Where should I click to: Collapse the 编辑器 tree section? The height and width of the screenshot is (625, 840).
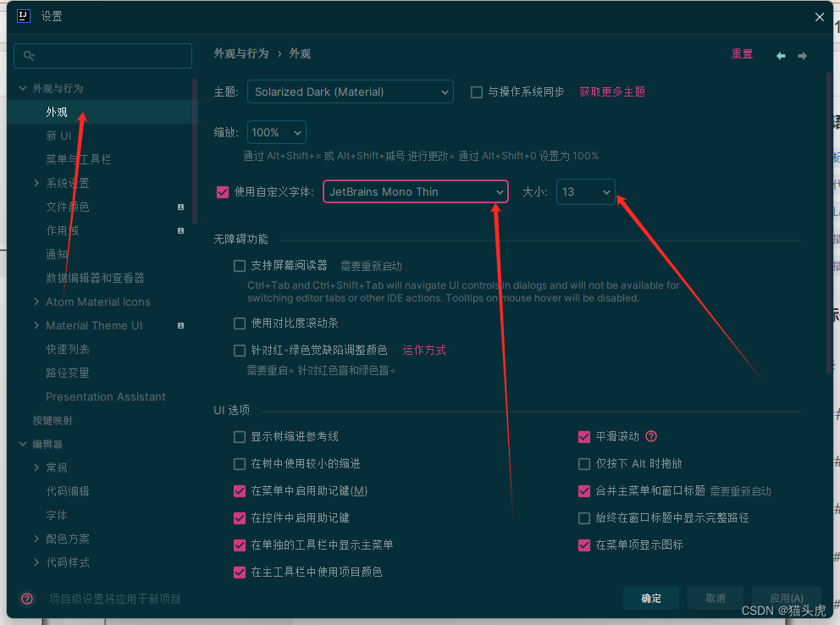pyautogui.click(x=23, y=444)
